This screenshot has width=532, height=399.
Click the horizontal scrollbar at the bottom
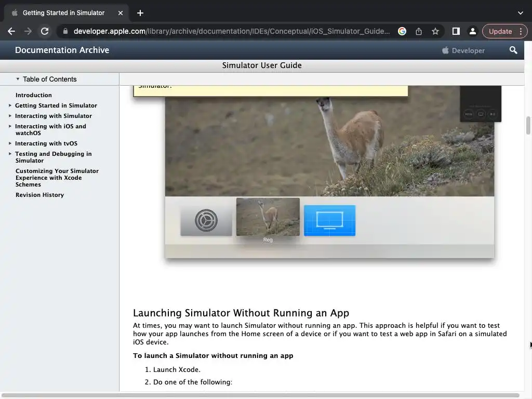click(x=261, y=395)
